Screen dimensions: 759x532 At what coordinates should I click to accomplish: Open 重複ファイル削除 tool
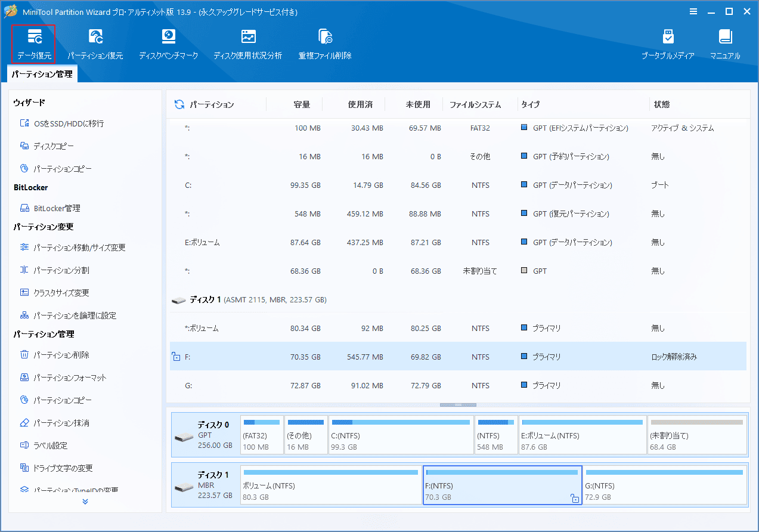coord(325,44)
